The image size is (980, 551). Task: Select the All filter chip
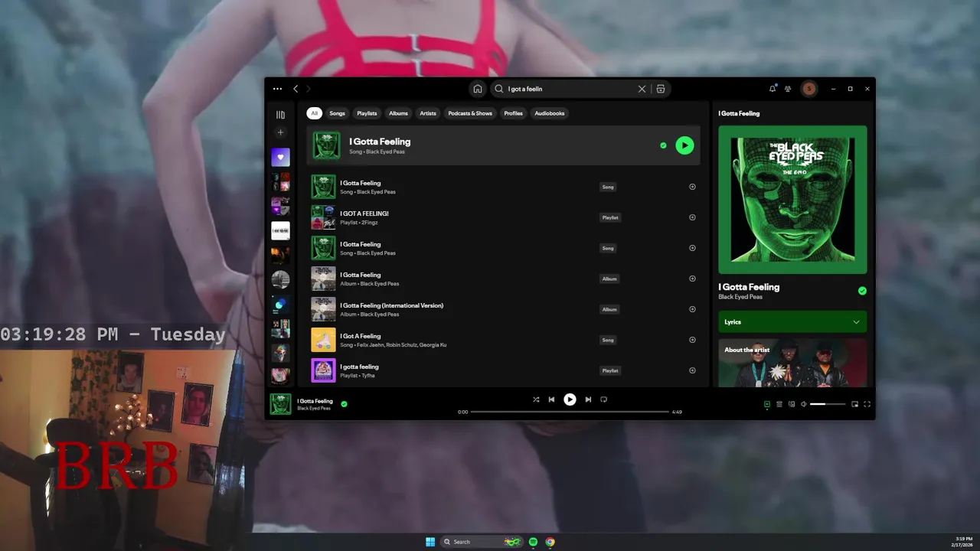(314, 113)
